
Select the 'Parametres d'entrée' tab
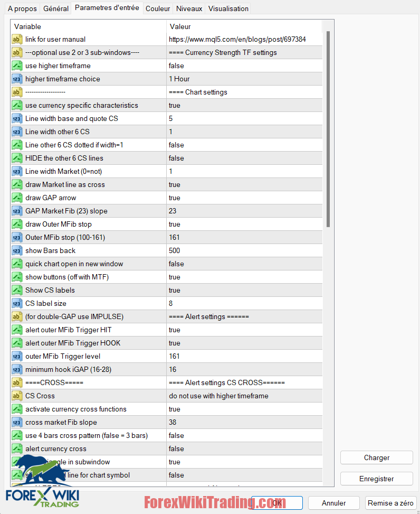(x=107, y=7)
